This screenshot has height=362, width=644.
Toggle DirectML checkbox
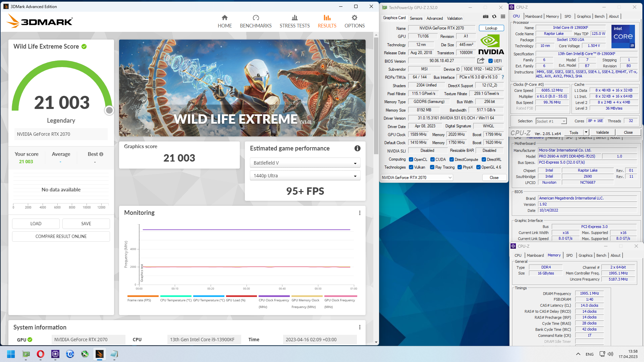(x=484, y=160)
